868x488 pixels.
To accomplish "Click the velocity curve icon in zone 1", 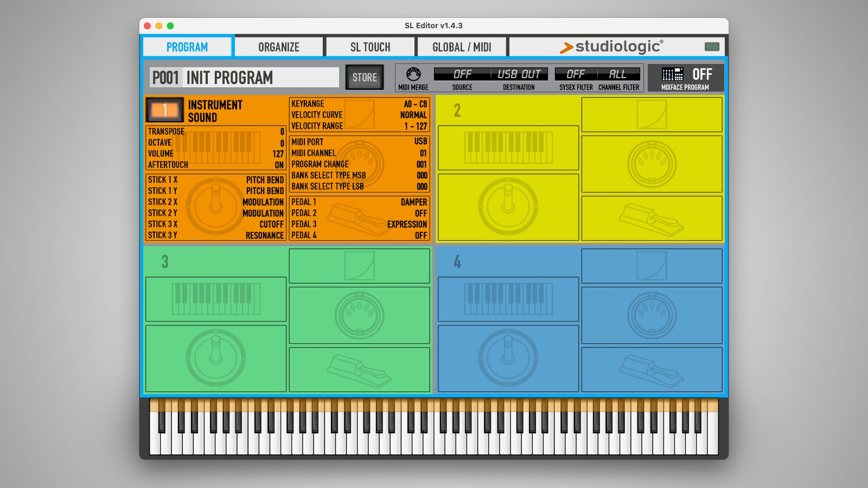I will [x=359, y=114].
